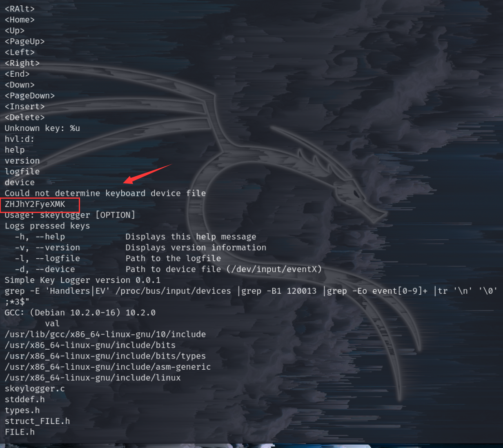Viewport: 503px width, 448px height.
Task: Select the '<PageDown>' line
Action: [x=30, y=95]
